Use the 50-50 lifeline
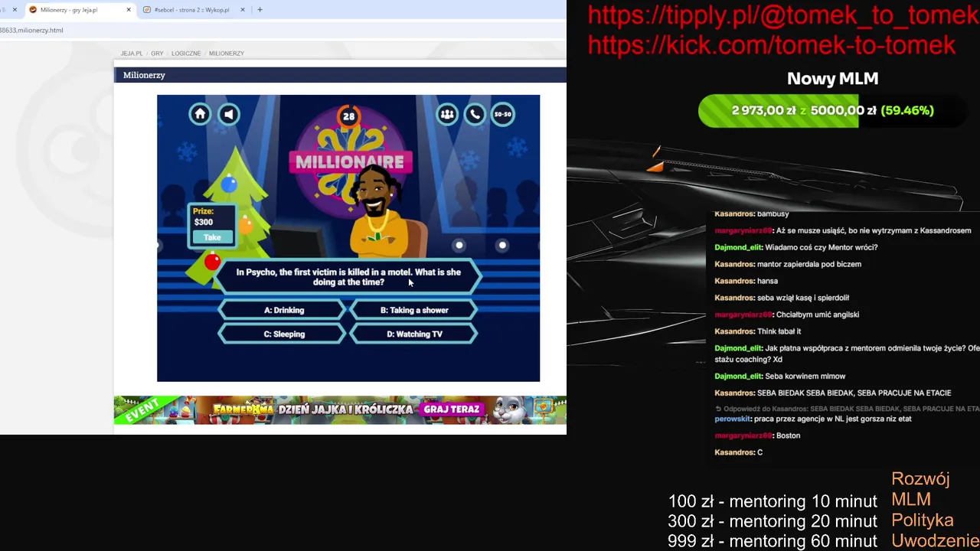980x551 pixels. pyautogui.click(x=503, y=114)
